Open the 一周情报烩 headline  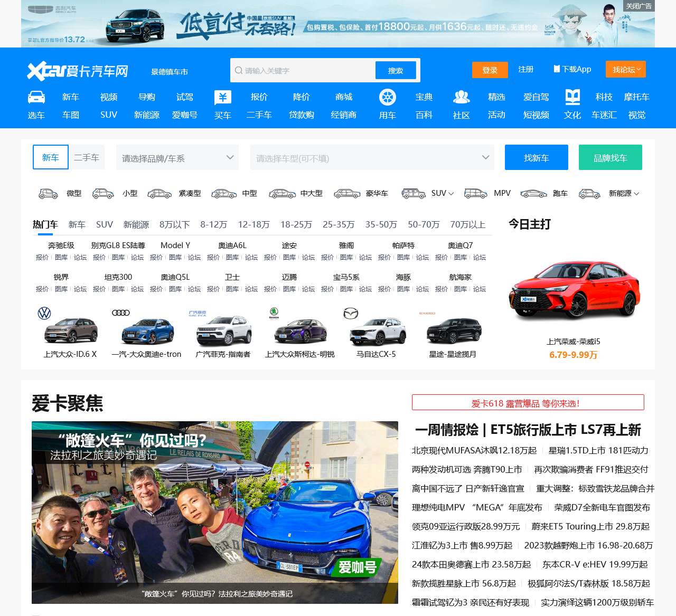tap(528, 430)
